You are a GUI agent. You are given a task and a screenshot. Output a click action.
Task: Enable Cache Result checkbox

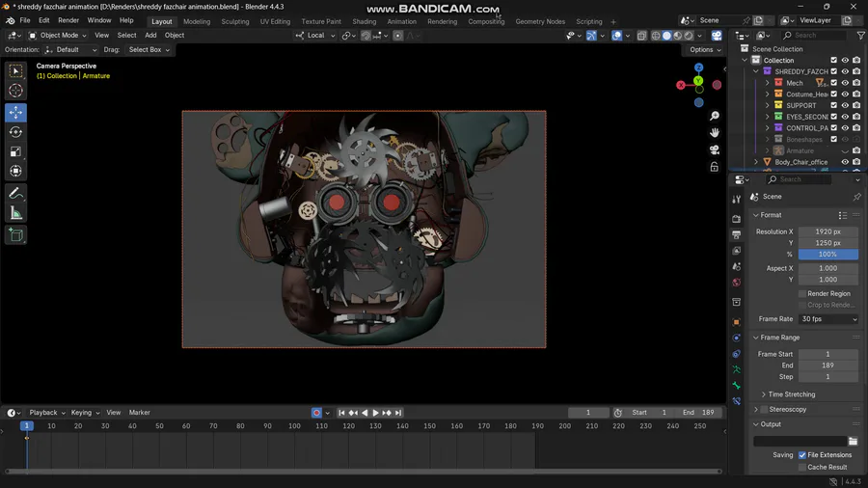pos(802,468)
